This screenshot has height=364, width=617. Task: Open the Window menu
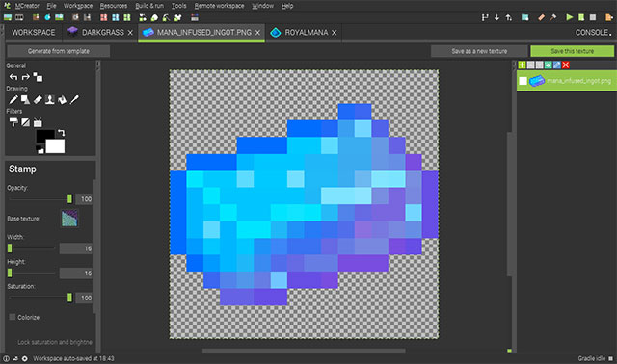262,6
